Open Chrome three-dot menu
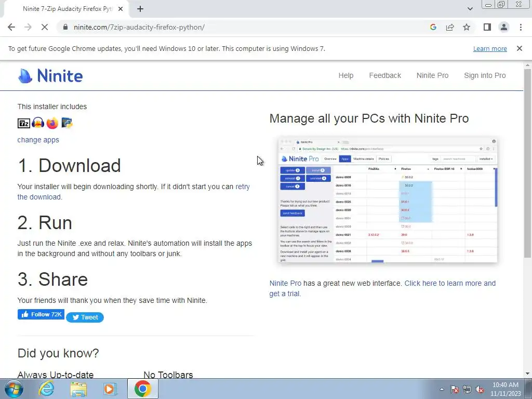 click(521, 27)
